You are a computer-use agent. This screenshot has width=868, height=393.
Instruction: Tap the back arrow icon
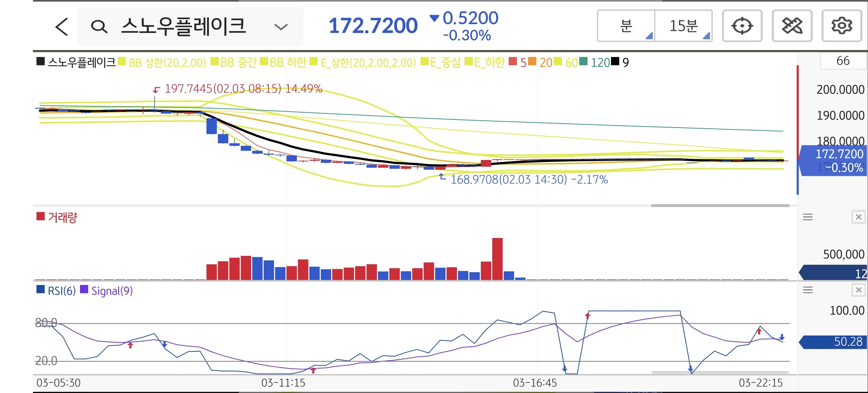62,27
